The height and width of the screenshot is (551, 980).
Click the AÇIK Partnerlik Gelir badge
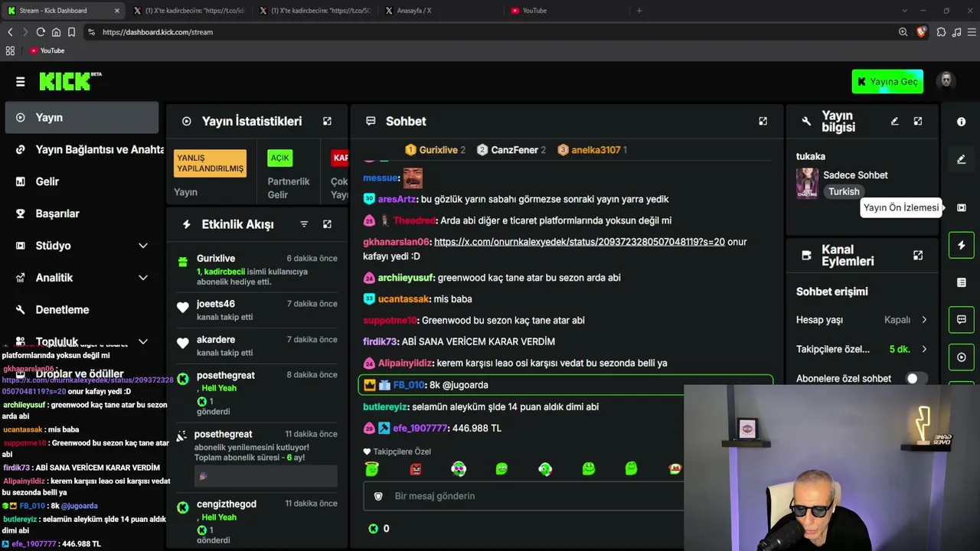point(280,158)
